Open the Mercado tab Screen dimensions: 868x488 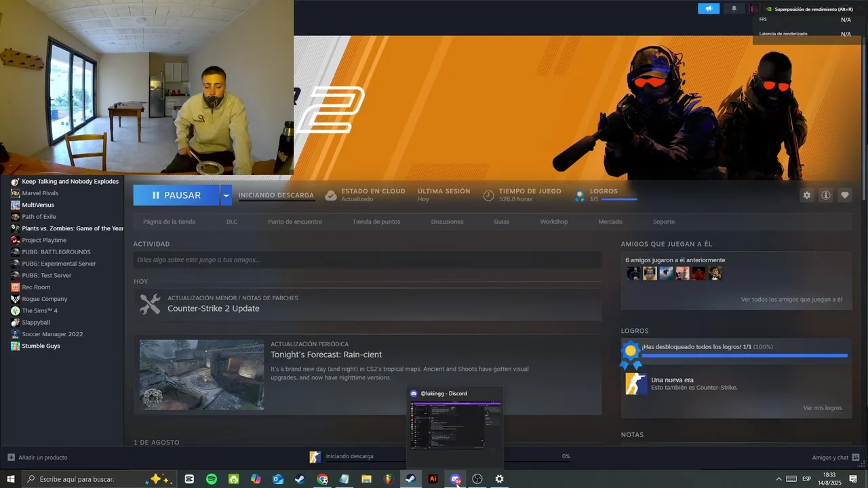coord(610,222)
